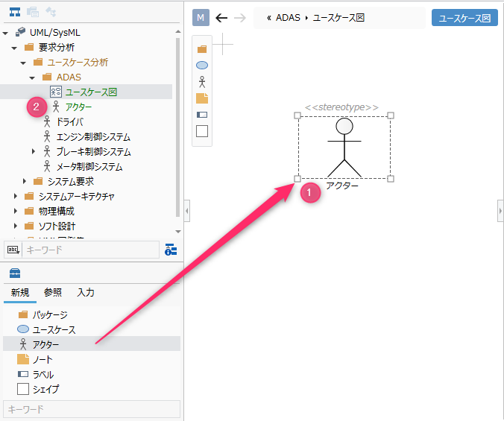Click the model tree keyword search field
504x421 pixels.
[91, 250]
